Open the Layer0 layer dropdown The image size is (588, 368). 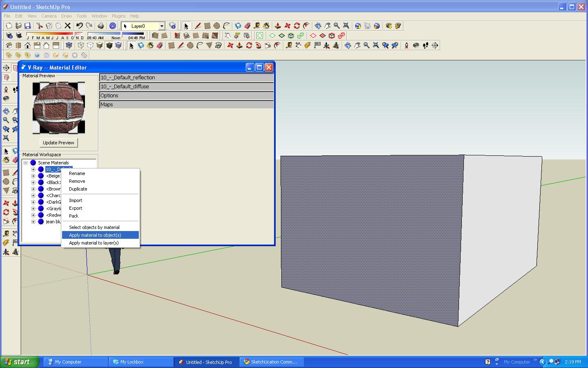click(x=161, y=26)
